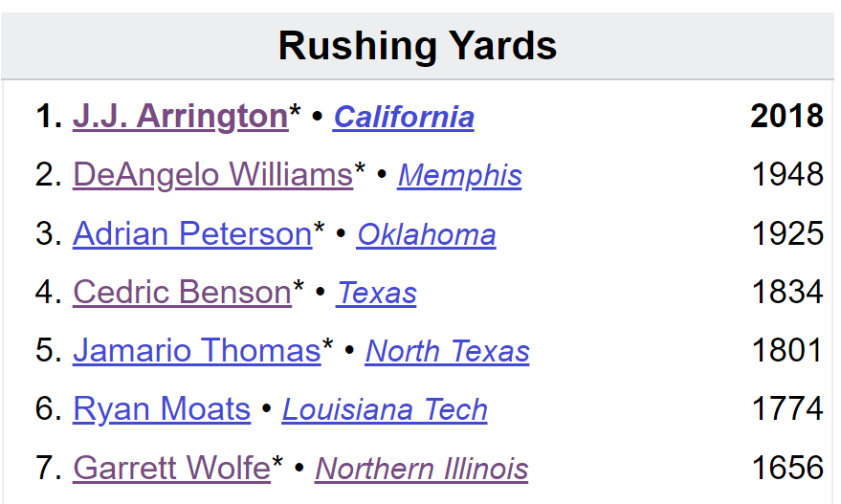Click the Rushing Yards table header
The image size is (841, 504).
[417, 46]
